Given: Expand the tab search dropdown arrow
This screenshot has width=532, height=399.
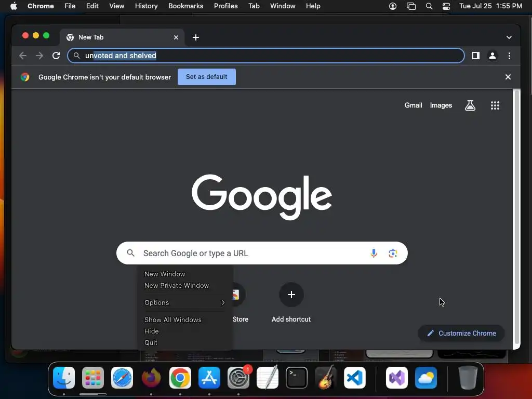Looking at the screenshot, I should [509, 37].
